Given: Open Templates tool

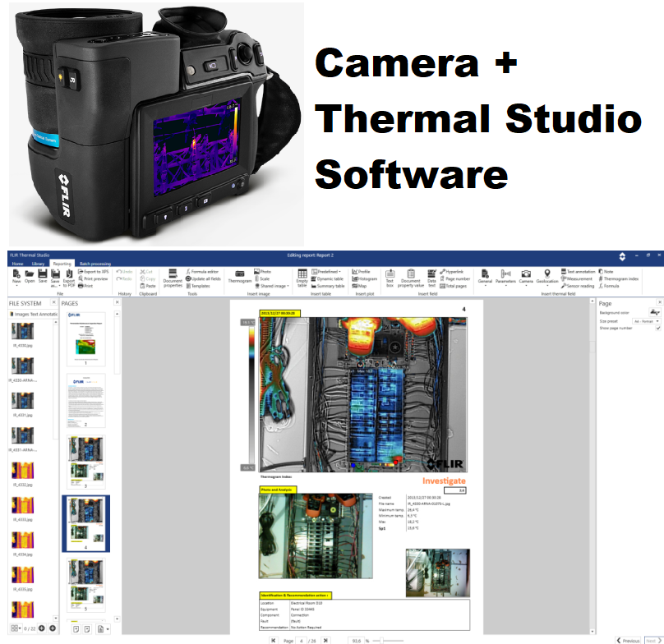Looking at the screenshot, I should tap(198, 286).
